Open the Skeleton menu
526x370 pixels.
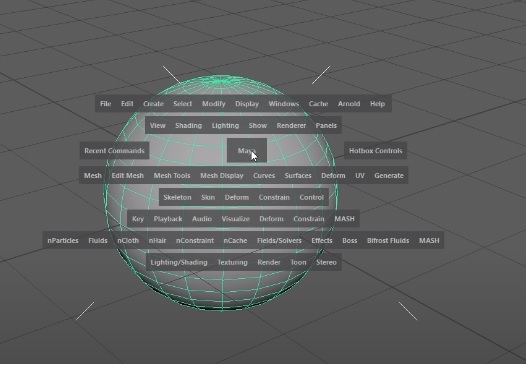(x=177, y=197)
